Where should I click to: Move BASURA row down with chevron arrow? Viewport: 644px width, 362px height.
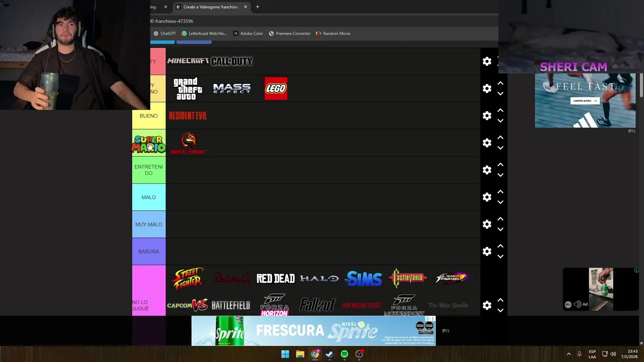(500, 256)
